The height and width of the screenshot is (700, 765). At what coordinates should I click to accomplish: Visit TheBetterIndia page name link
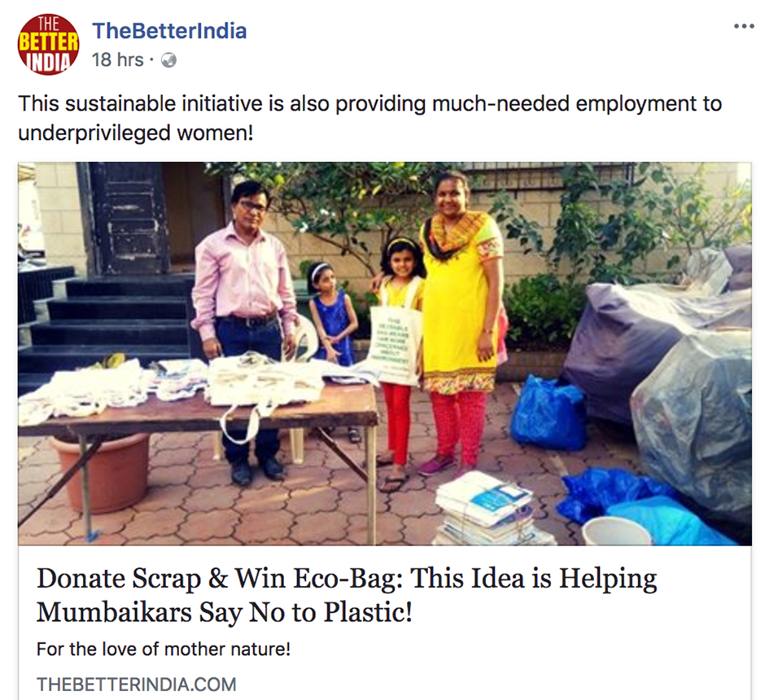point(169,31)
